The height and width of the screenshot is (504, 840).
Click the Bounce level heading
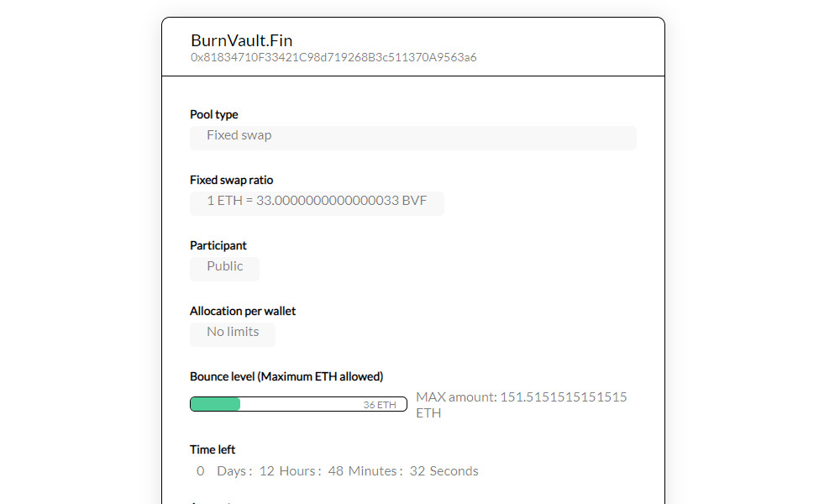(x=286, y=376)
